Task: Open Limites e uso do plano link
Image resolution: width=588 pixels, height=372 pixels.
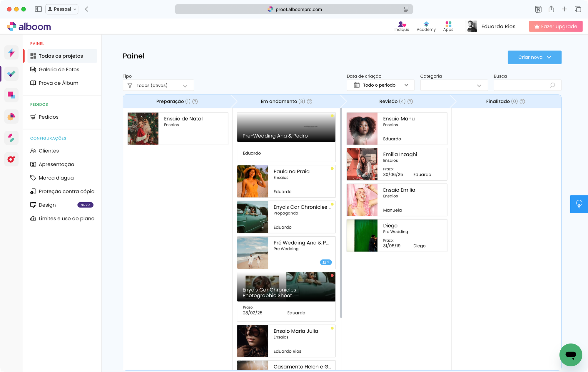Action: click(66, 218)
